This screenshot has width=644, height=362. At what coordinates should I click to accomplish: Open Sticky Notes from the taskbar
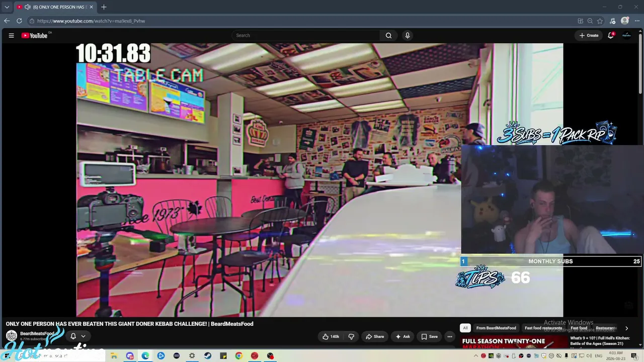tap(223, 356)
